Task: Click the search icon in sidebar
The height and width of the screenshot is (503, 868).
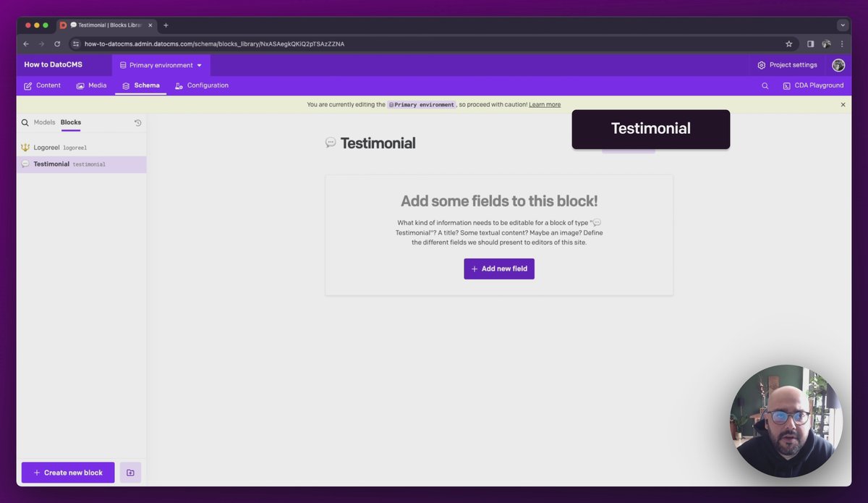Action: point(25,123)
